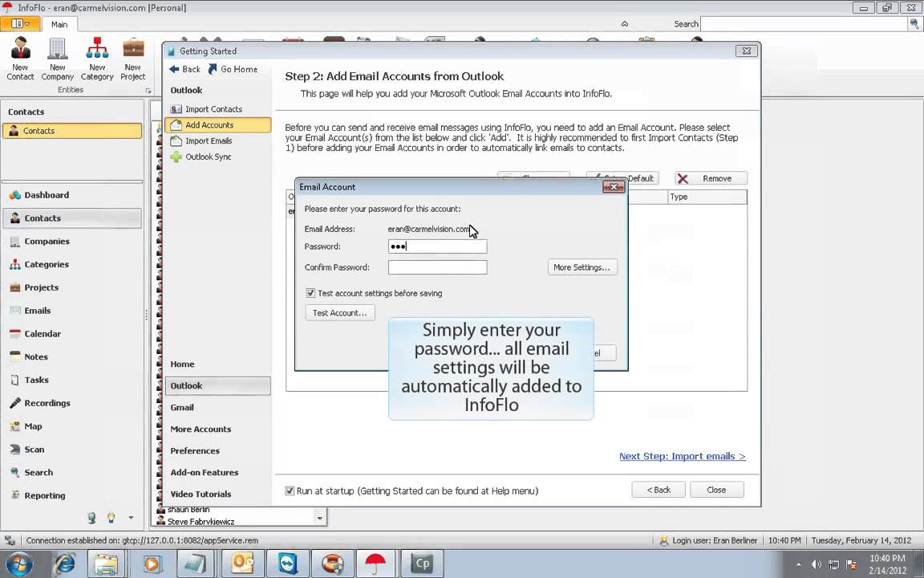Click the light bulb icon below navigation list
Viewport: 924px width, 578px height.
coord(111,518)
